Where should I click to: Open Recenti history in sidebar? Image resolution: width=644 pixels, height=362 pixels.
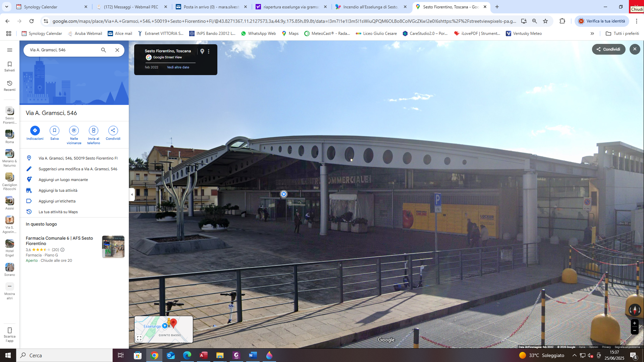[10, 85]
